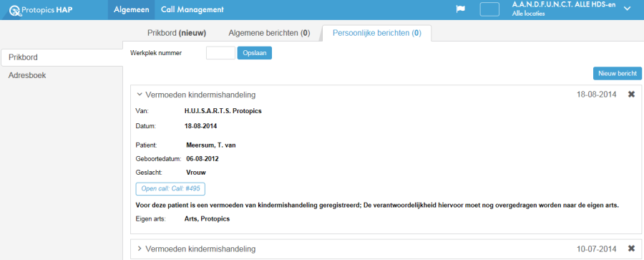The width and height of the screenshot is (644, 260).
Task: Click the empty box in the header
Action: pyautogui.click(x=489, y=9)
